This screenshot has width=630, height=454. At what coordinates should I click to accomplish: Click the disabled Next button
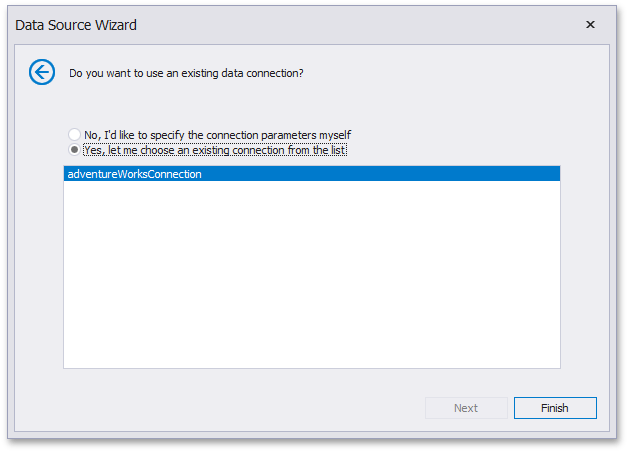point(466,408)
